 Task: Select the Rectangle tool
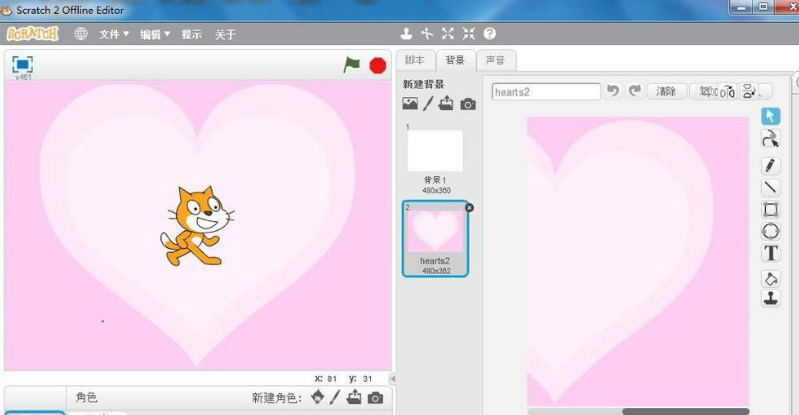pos(771,209)
